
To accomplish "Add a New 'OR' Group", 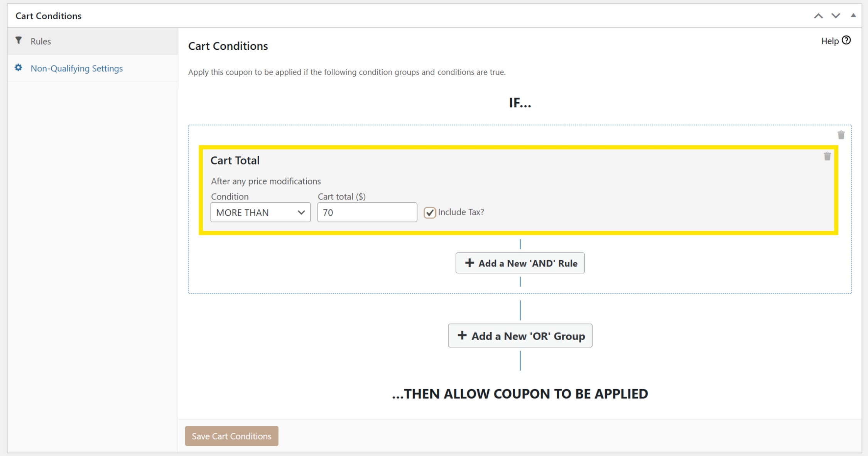I will tap(520, 336).
